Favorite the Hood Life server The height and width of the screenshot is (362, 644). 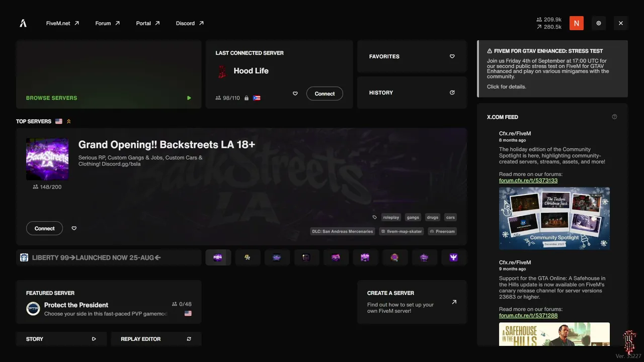tap(295, 94)
